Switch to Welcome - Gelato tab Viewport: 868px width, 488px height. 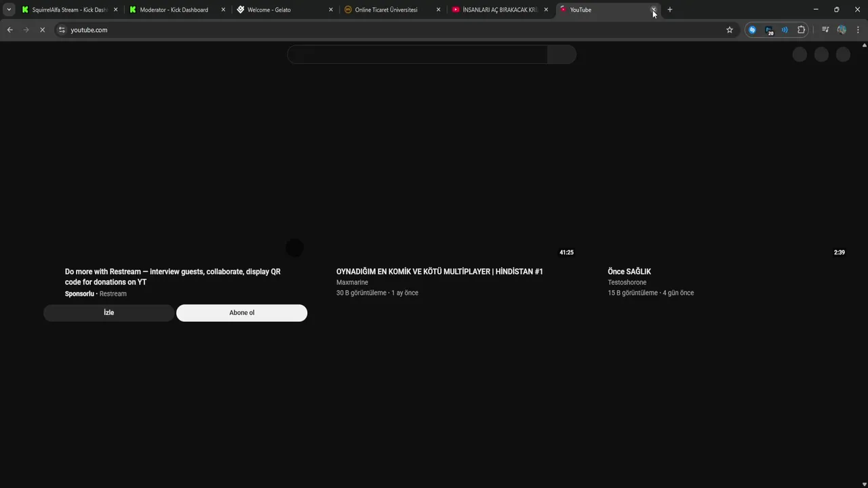coord(285,9)
